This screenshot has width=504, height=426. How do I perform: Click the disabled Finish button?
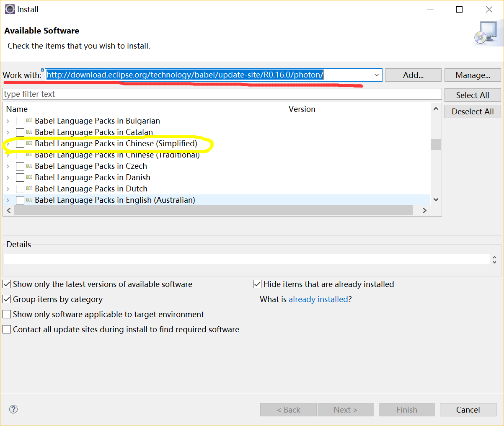[407, 410]
